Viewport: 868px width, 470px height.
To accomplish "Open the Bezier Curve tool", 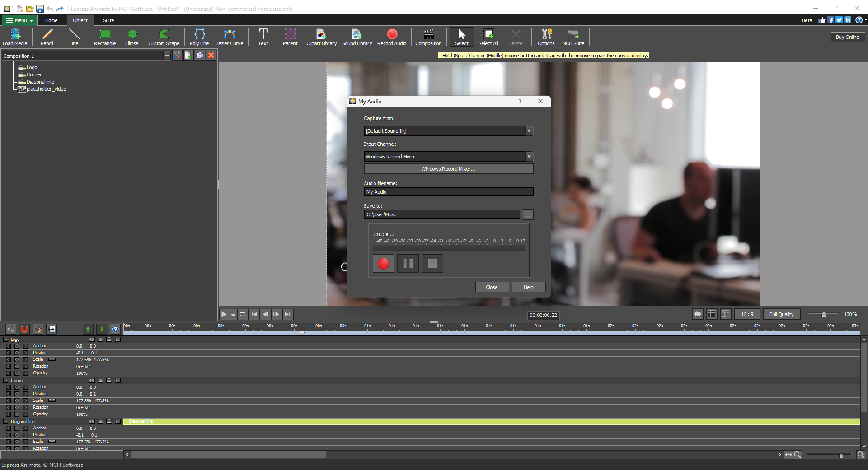I will 229,37.
